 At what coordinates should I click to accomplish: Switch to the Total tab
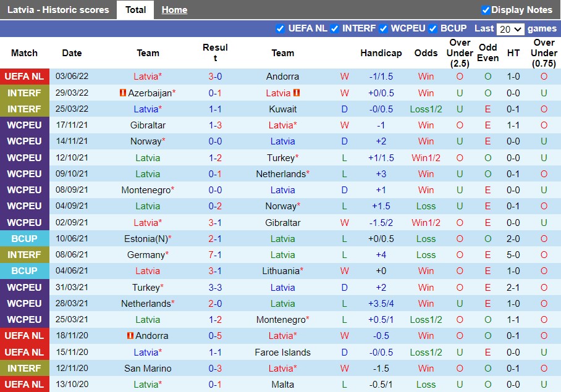point(135,10)
